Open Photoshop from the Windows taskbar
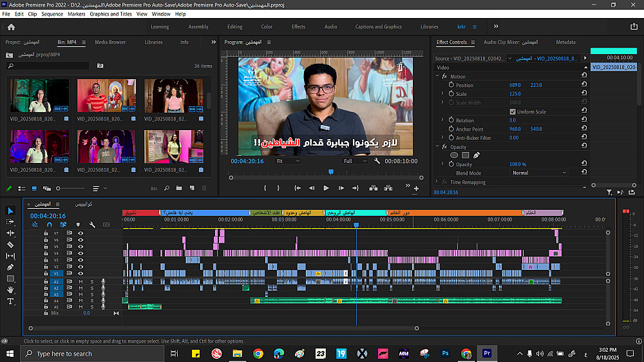Viewport: 644px width, 362px height. point(445,354)
